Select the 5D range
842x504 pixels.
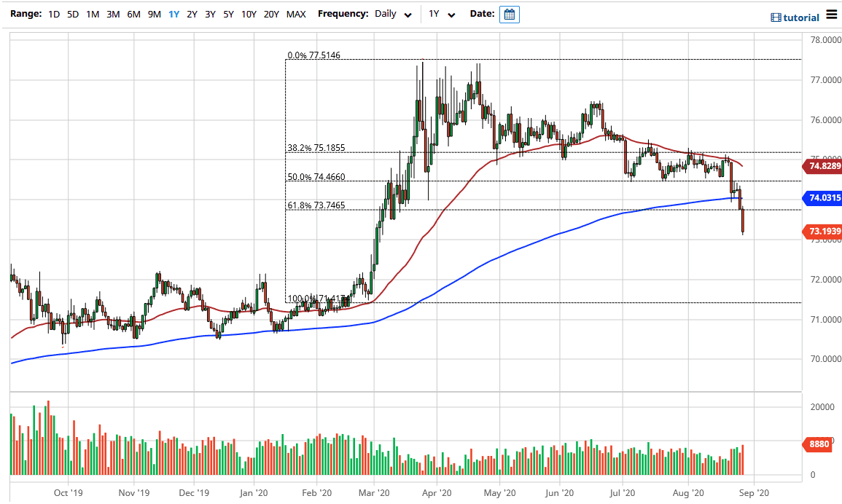click(73, 15)
